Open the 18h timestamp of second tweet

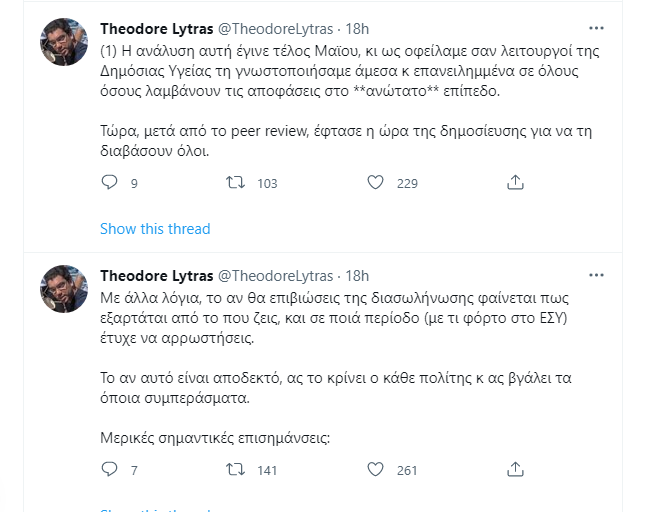tap(356, 276)
